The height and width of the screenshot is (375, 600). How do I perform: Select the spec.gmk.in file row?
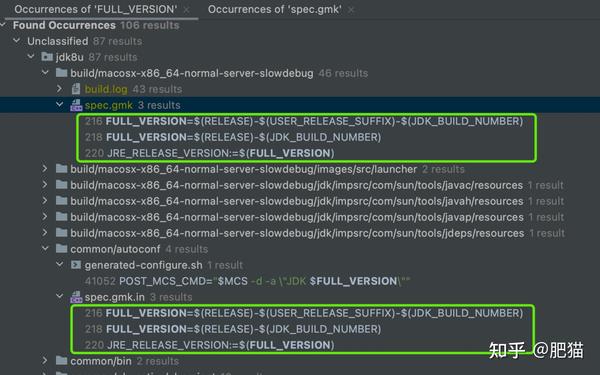[x=300, y=297]
